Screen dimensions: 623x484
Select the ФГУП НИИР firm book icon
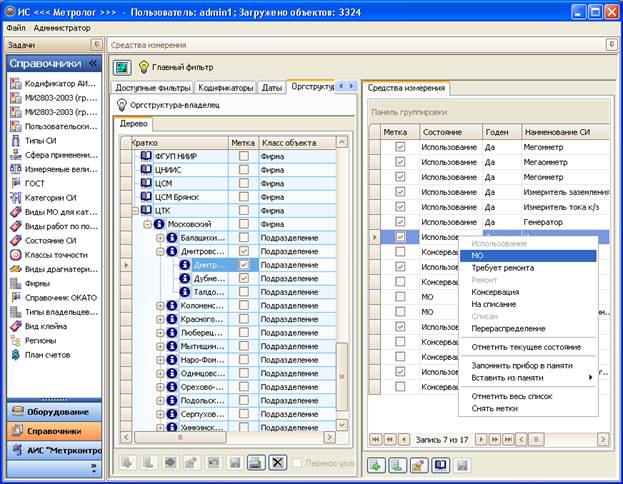[x=145, y=156]
